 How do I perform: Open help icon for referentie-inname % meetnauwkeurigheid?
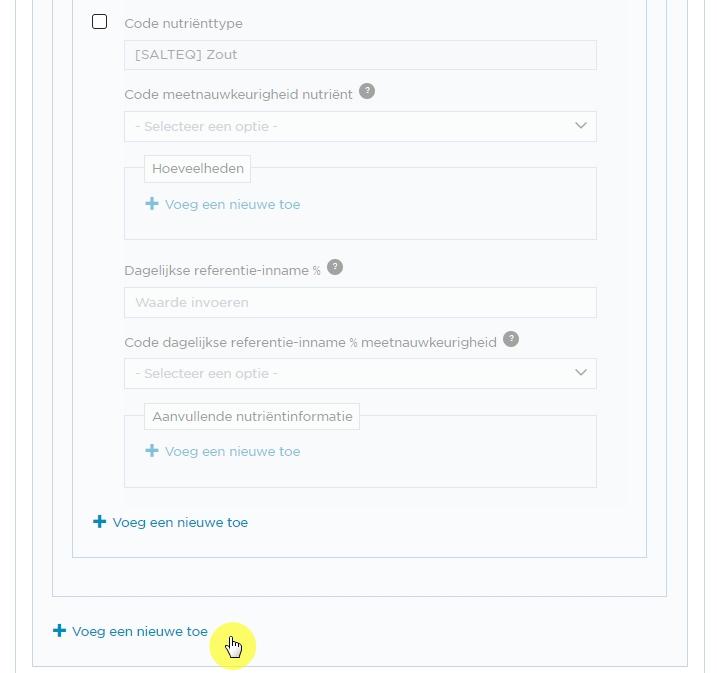coord(511,339)
